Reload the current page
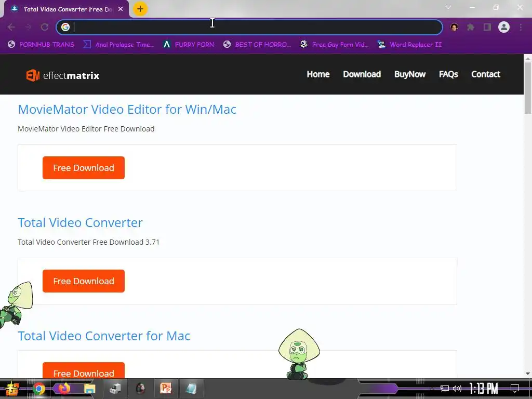The image size is (532, 399). pyautogui.click(x=45, y=27)
